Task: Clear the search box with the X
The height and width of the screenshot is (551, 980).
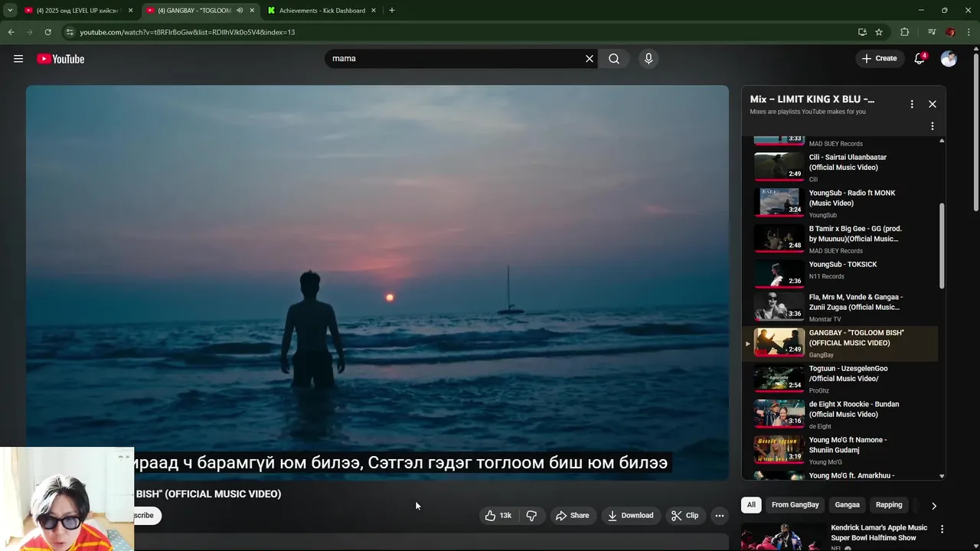Action: click(x=590, y=59)
